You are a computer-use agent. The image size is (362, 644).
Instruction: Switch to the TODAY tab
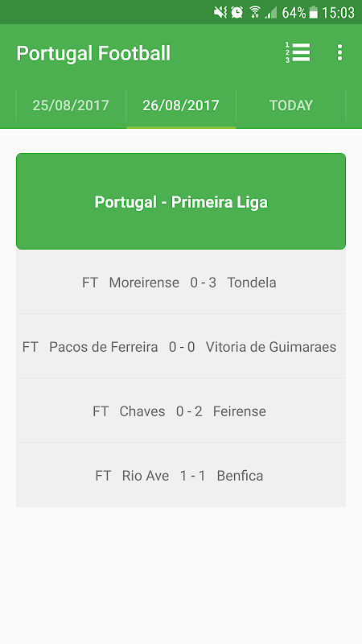[291, 105]
